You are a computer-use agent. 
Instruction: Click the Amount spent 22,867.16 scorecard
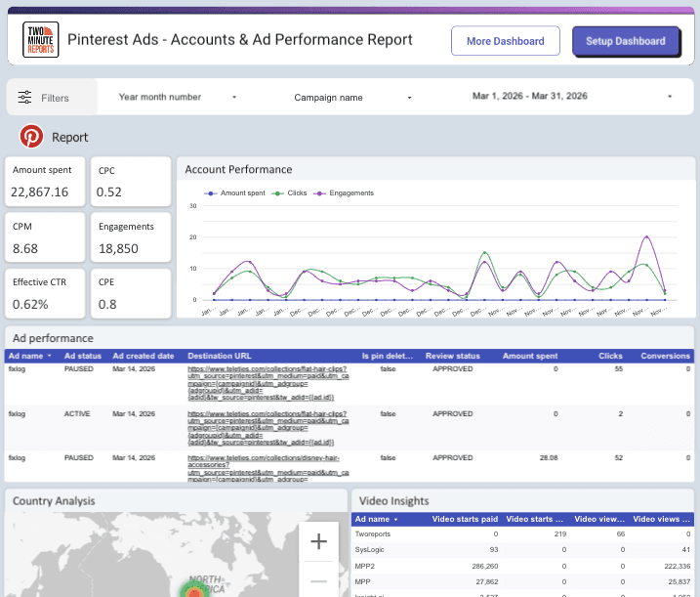[45, 182]
